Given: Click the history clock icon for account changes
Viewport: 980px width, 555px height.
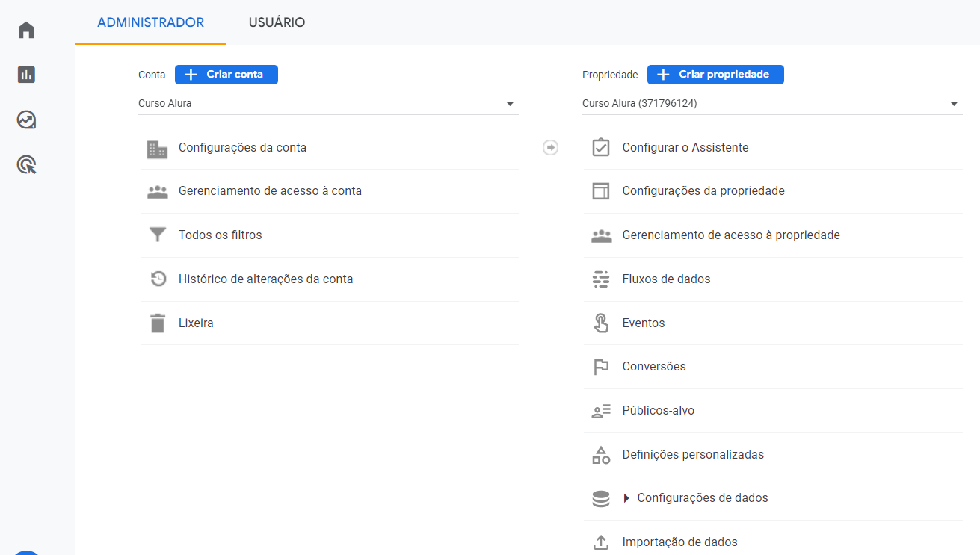Looking at the screenshot, I should tap(158, 279).
